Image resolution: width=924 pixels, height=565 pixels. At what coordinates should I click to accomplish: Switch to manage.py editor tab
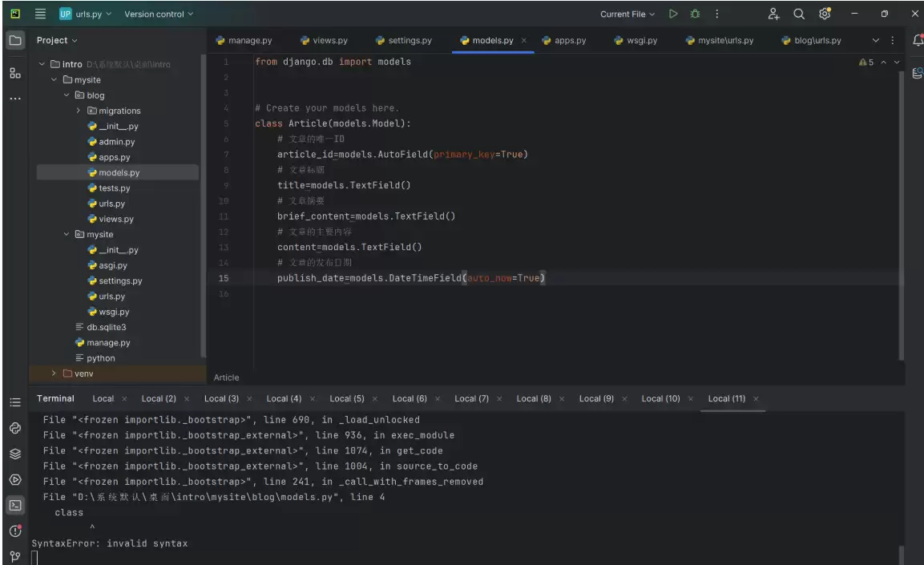click(244, 40)
